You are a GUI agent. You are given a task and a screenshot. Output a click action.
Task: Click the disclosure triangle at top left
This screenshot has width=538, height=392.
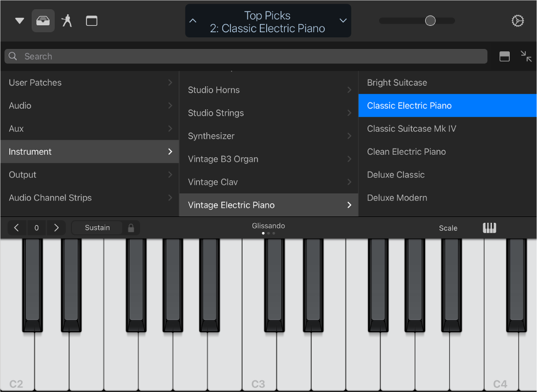(x=20, y=21)
